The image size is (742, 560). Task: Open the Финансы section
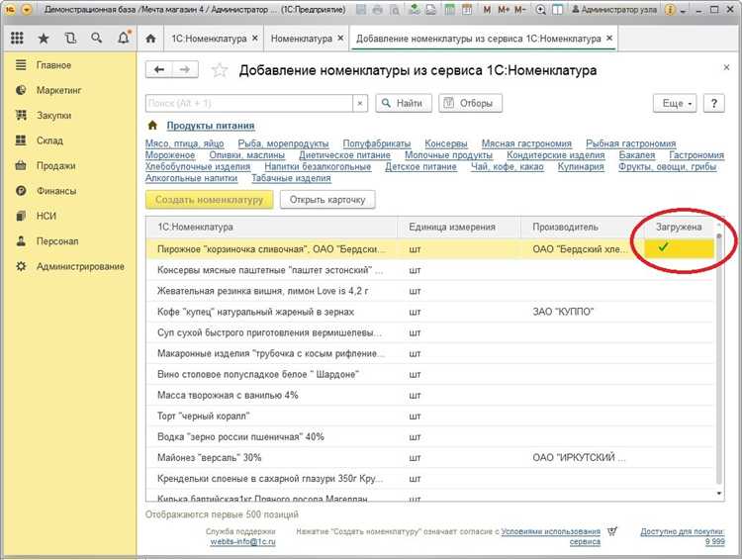(x=55, y=191)
